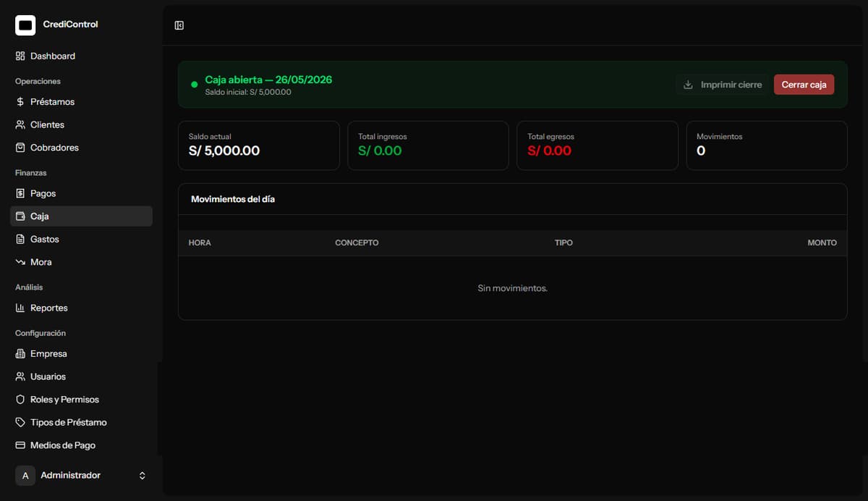Select the Mora trending-down icon
The image size is (868, 501).
point(20,262)
